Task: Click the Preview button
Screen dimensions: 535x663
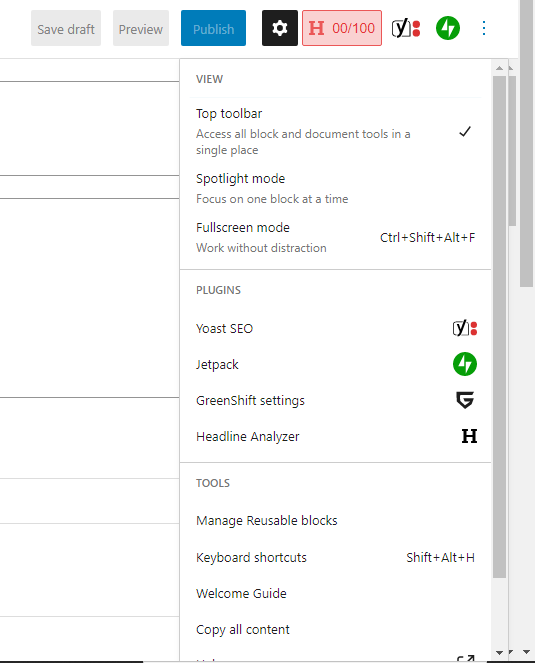Action: [x=141, y=28]
